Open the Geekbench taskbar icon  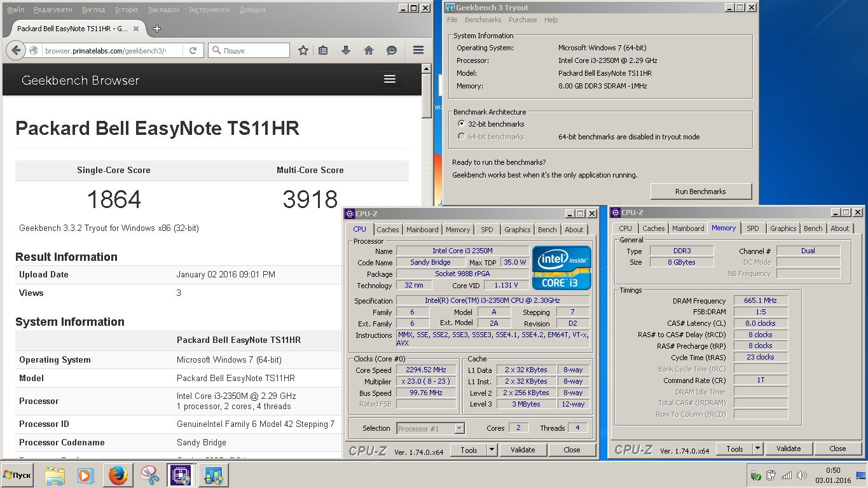point(213,475)
